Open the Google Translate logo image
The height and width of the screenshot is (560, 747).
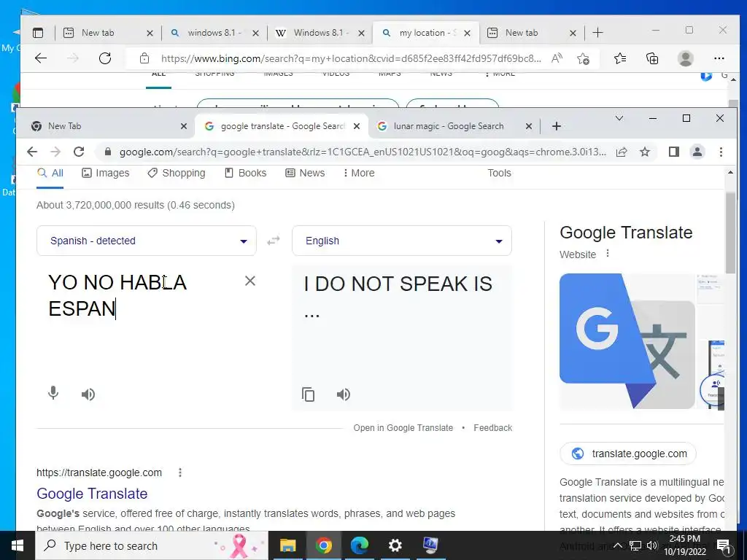pos(627,341)
